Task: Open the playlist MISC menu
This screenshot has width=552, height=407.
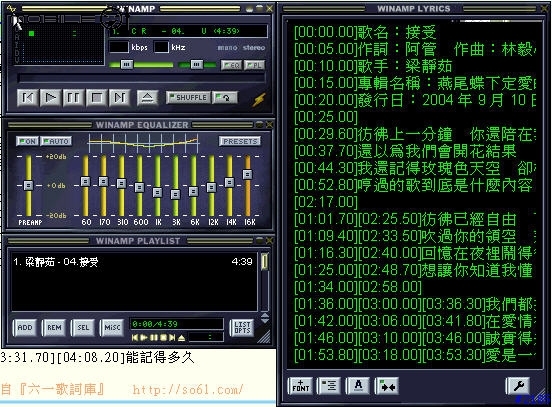Action: tap(112, 327)
